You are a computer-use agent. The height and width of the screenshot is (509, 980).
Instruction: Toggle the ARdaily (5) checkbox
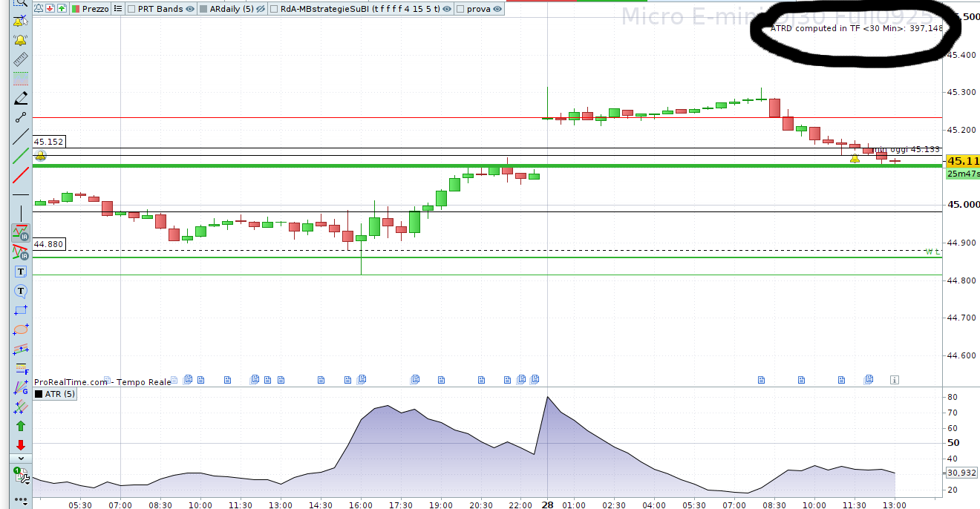coord(204,10)
